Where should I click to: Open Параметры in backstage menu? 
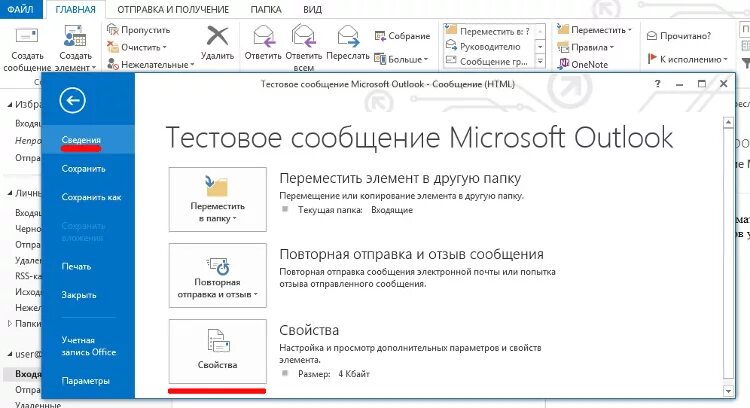pos(88,381)
